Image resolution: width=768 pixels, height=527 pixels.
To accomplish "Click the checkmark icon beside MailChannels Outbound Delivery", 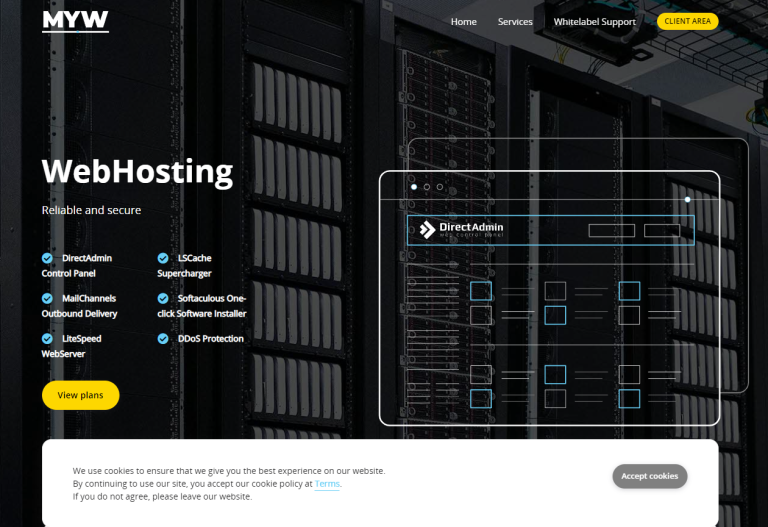I will coord(47,298).
